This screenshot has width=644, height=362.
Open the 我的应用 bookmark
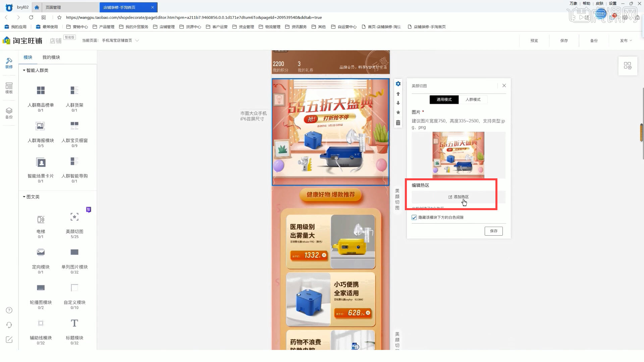15,27
